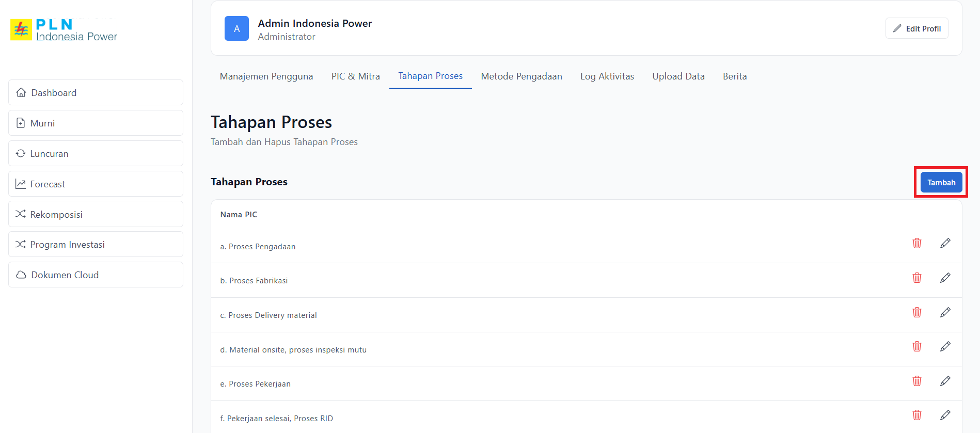The image size is (980, 433).
Task: Delete the Proses Pengadaan row
Action: tap(916, 243)
